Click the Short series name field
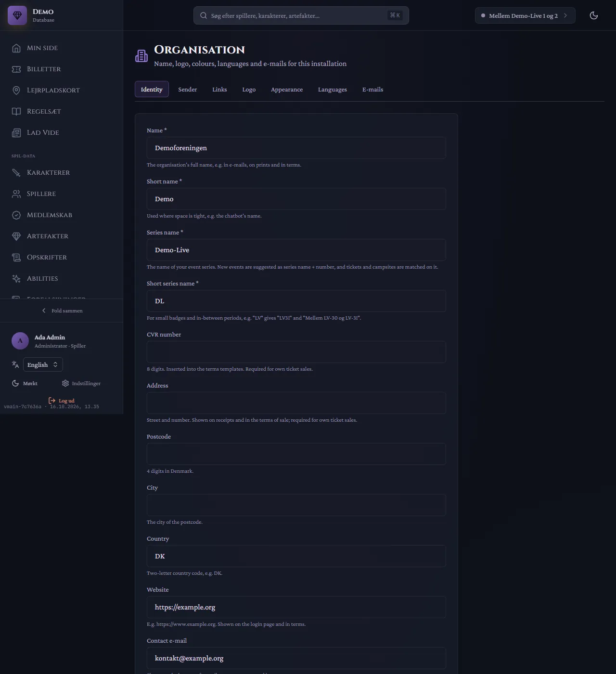This screenshot has width=616, height=674. [x=296, y=301]
